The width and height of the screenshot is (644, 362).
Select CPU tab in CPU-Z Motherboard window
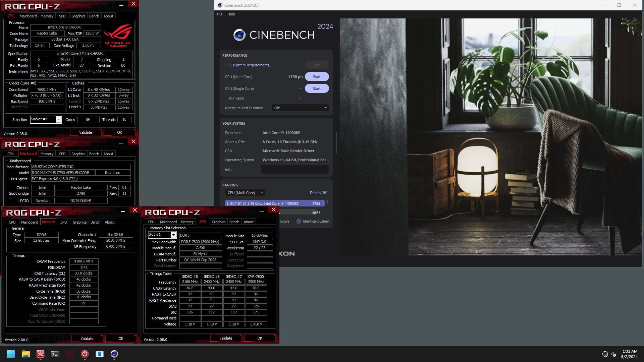(11, 154)
